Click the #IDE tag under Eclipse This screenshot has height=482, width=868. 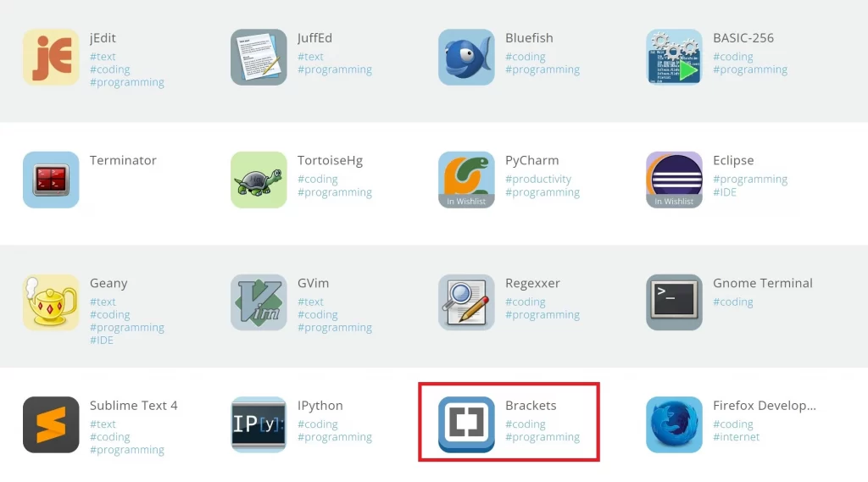[x=725, y=192]
